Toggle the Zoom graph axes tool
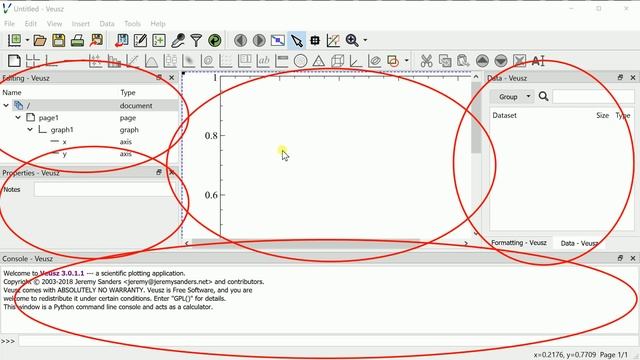Viewport: 640px width, 360px height. pyautogui.click(x=333, y=40)
